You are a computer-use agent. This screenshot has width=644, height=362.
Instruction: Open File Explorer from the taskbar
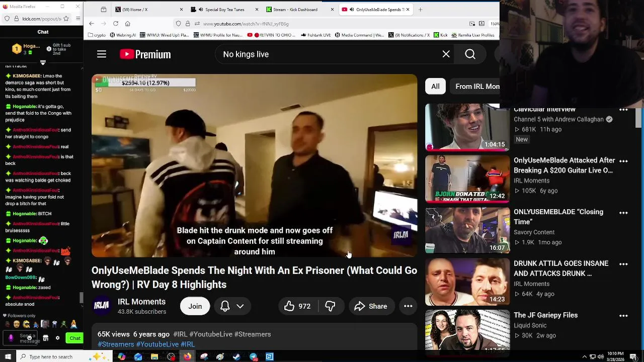154,357
